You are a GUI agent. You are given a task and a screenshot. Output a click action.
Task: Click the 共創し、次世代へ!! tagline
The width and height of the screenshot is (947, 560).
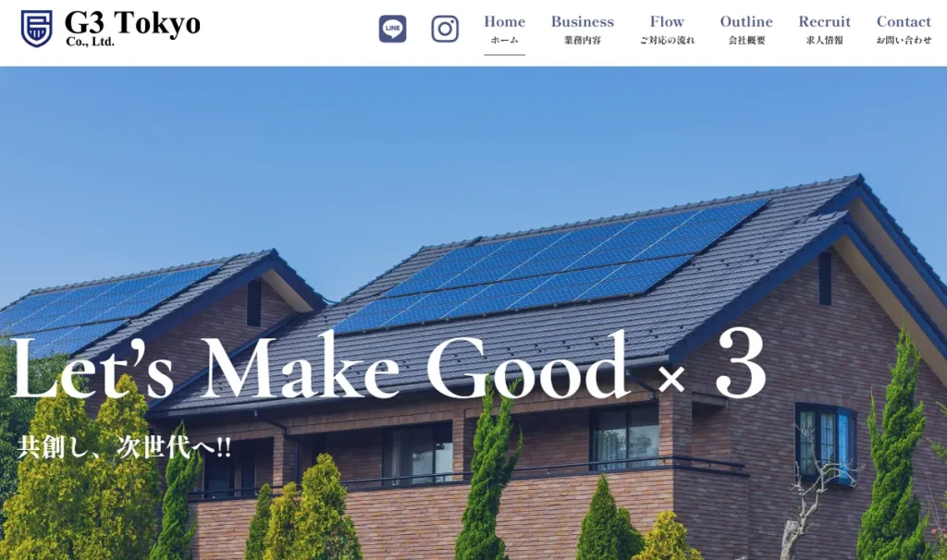tap(124, 447)
